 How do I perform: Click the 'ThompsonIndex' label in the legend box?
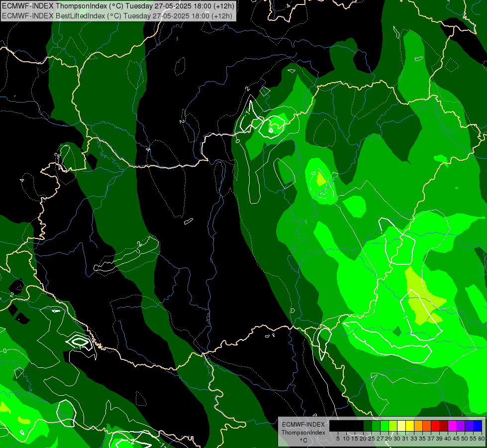coord(303,433)
